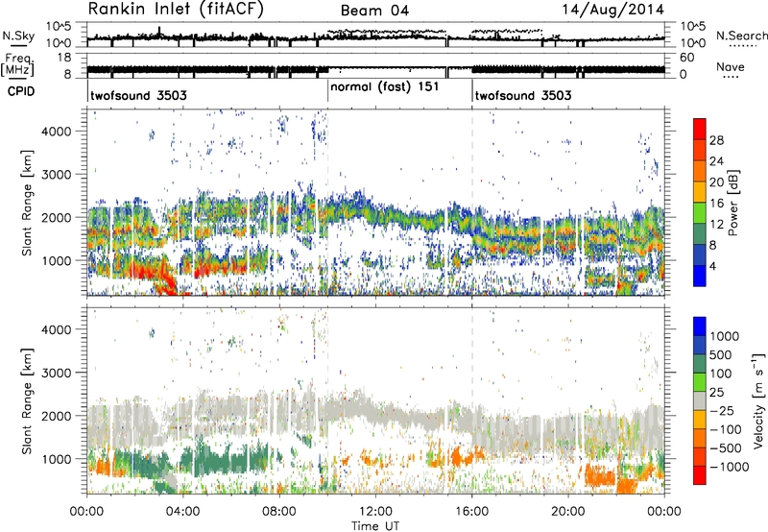Click the "3000" tick on the power panel
This screenshot has height=532, width=768.
(x=56, y=175)
